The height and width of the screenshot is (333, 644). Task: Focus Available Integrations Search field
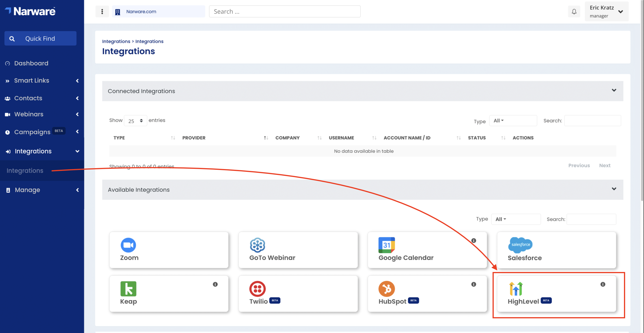(x=591, y=219)
